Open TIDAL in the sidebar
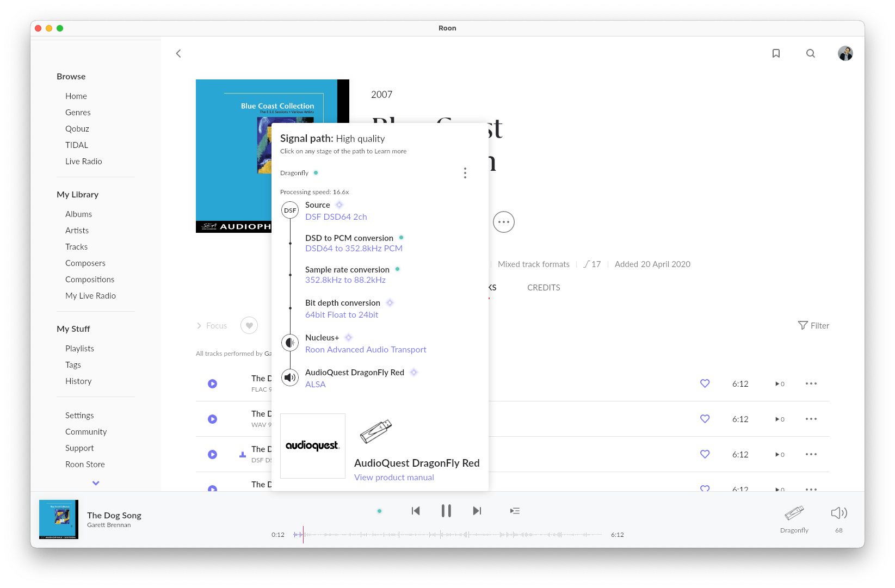The width and height of the screenshot is (895, 588). (77, 145)
